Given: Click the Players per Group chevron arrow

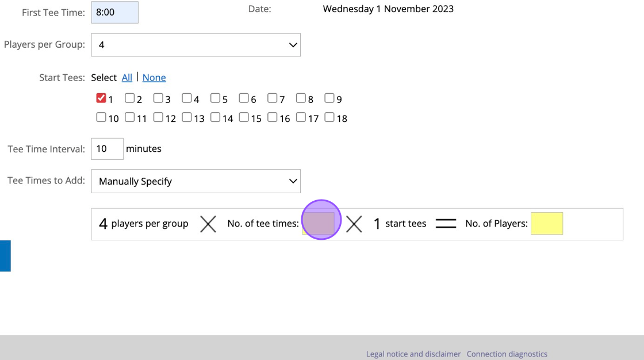Looking at the screenshot, I should 293,45.
